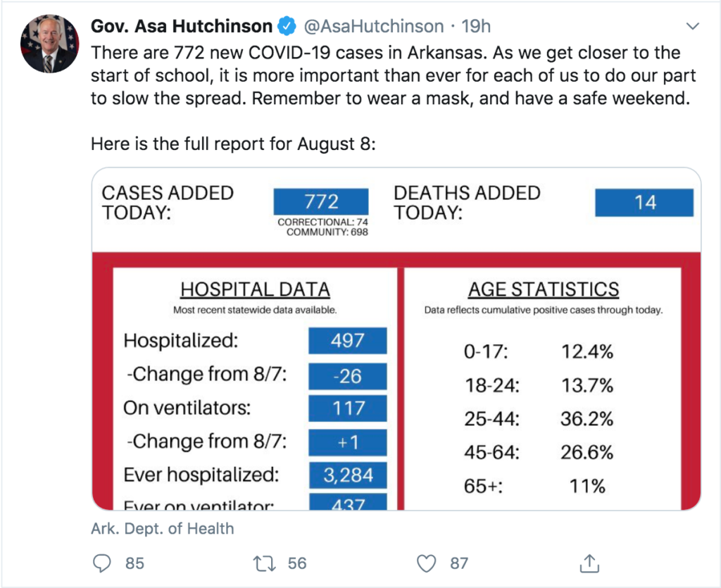Click the @AsaHutchinson handle
This screenshot has height=588, width=721.
pos(373,27)
